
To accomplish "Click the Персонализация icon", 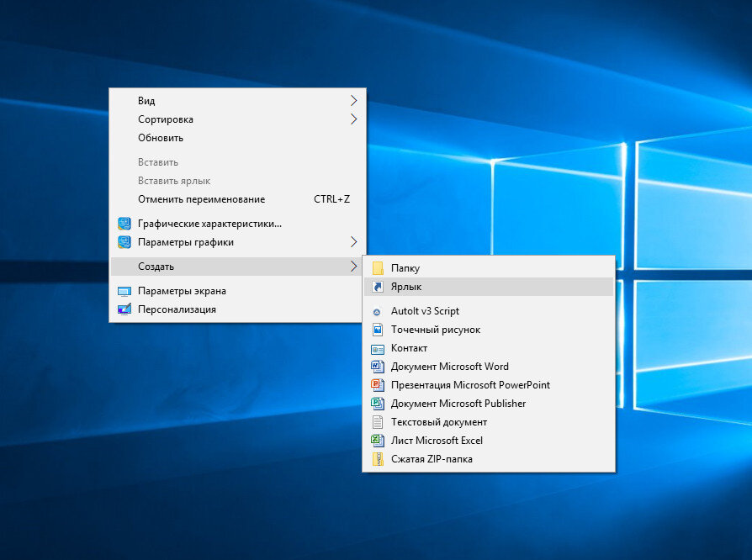I will click(x=124, y=309).
